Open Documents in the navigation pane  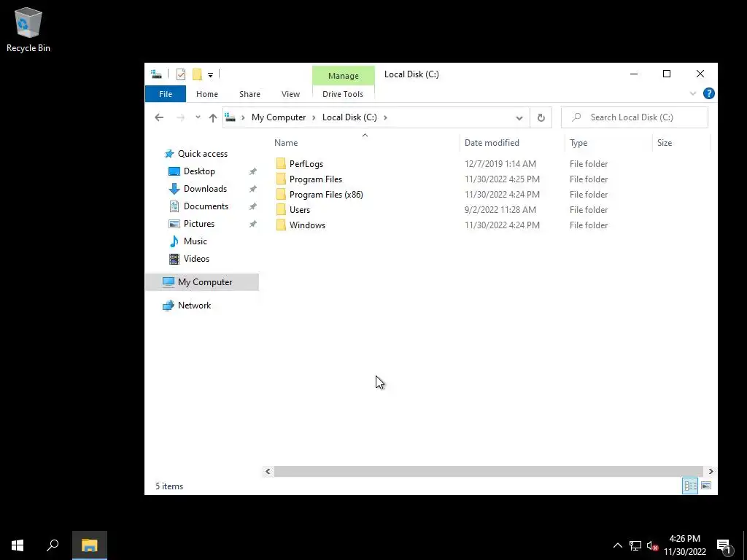click(x=206, y=206)
